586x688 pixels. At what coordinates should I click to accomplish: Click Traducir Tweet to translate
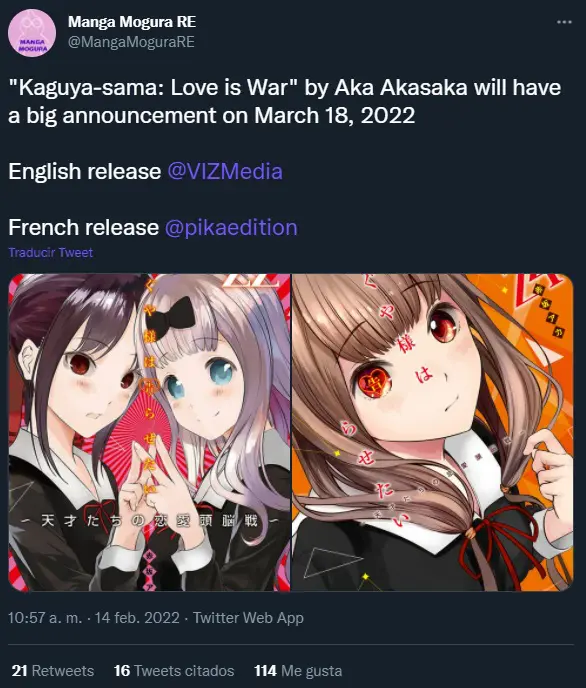click(x=50, y=253)
